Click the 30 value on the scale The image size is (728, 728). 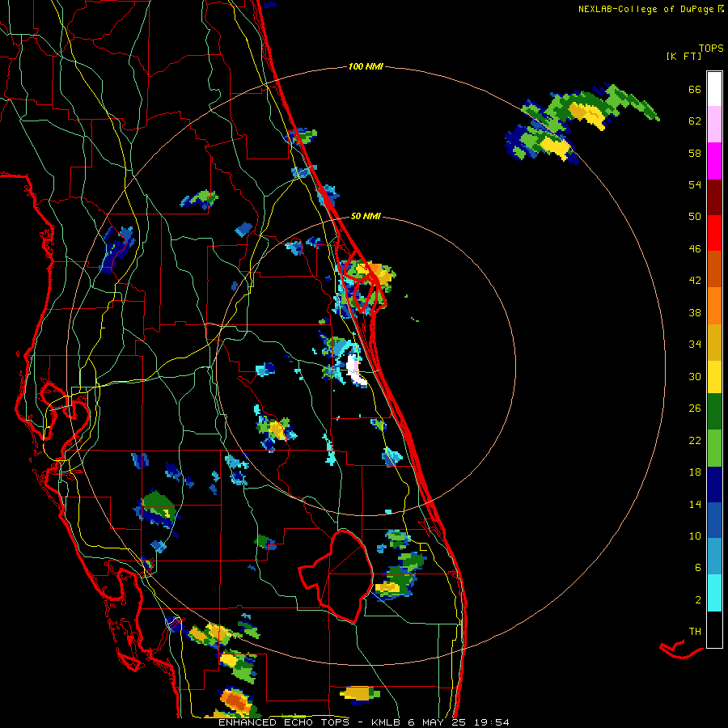[x=695, y=376]
